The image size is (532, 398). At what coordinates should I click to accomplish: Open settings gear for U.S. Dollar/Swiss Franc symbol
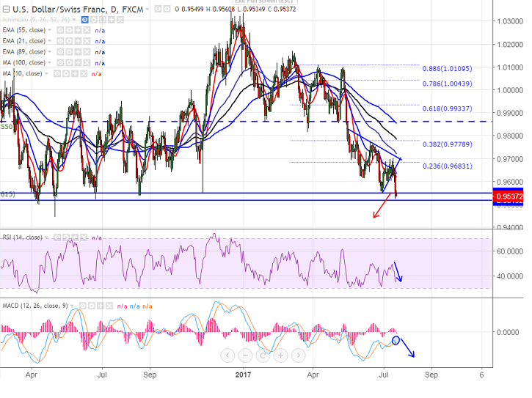coord(167,9)
